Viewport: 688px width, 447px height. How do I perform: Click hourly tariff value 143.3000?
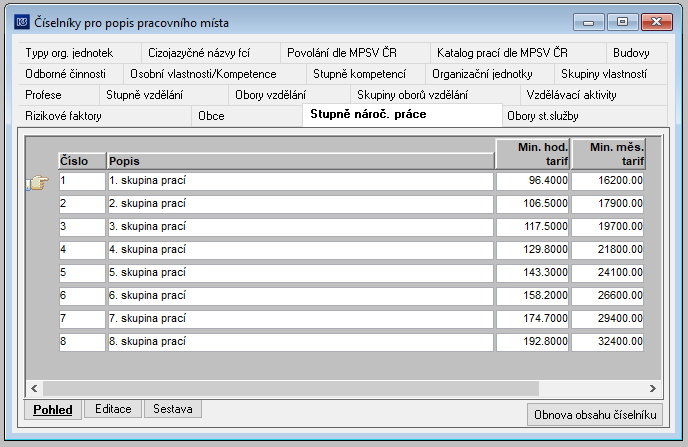pyautogui.click(x=533, y=273)
